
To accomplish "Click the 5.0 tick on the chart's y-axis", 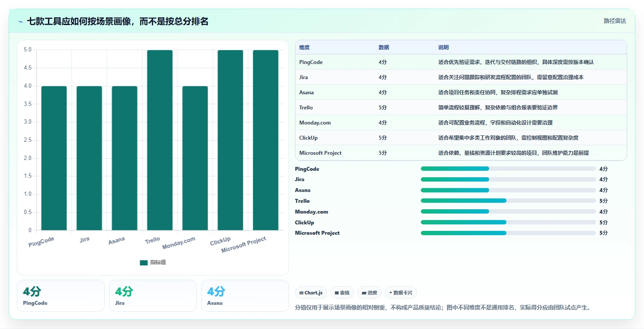I will point(28,50).
